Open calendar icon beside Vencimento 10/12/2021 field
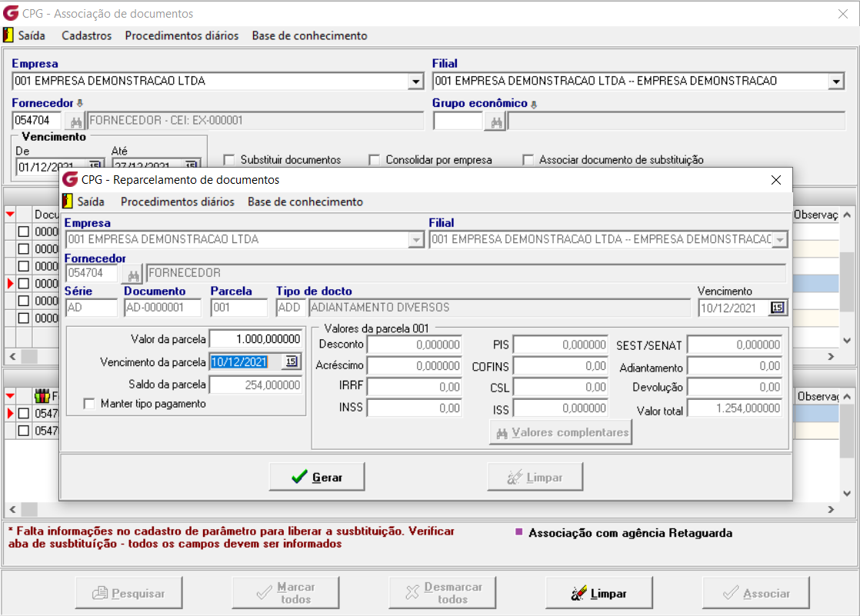Image resolution: width=860 pixels, height=616 pixels. (777, 308)
